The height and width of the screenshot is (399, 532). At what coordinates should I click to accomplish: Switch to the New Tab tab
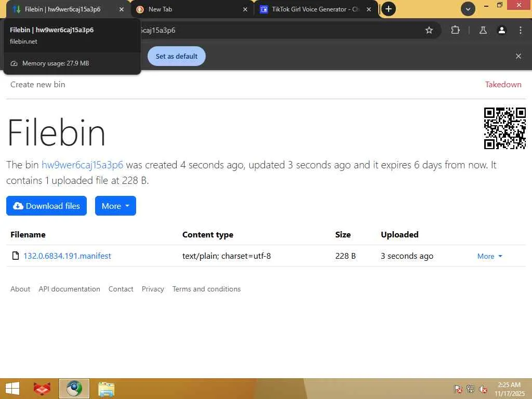[192, 9]
